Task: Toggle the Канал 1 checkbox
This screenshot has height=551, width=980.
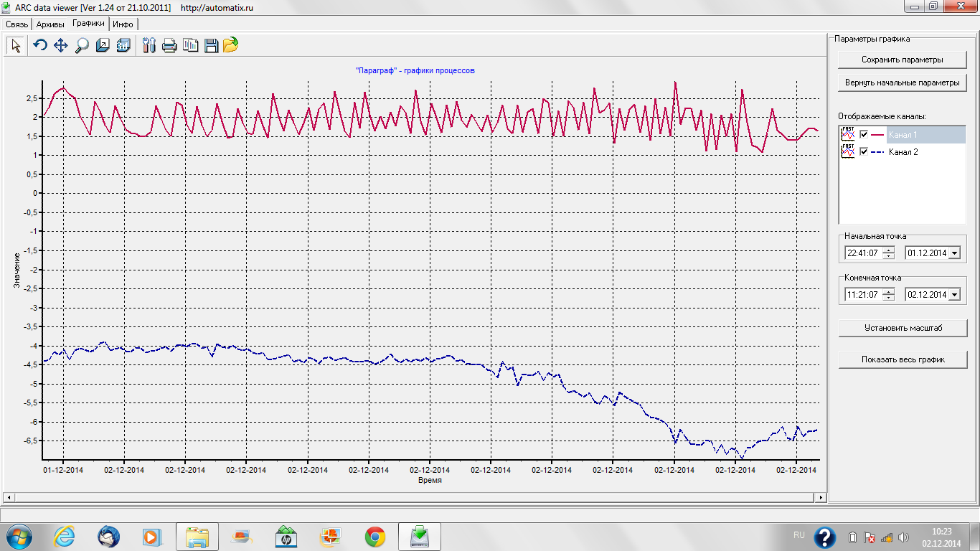Action: 864,134
